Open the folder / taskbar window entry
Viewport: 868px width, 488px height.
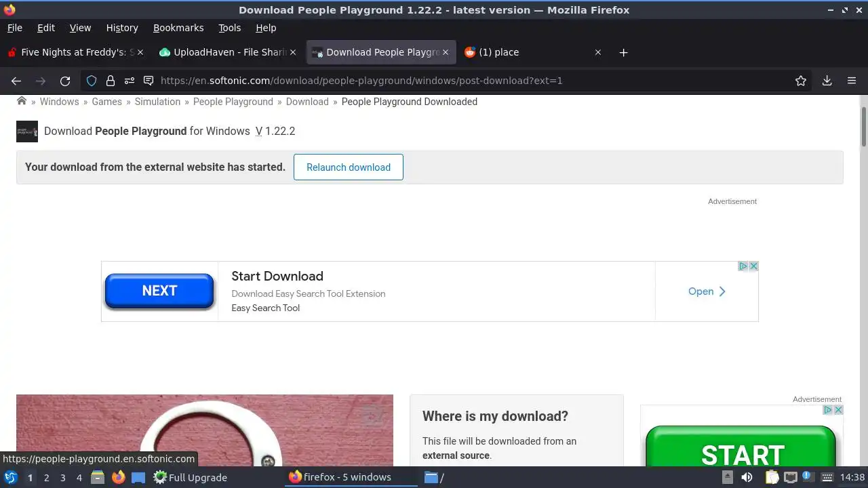point(435,477)
